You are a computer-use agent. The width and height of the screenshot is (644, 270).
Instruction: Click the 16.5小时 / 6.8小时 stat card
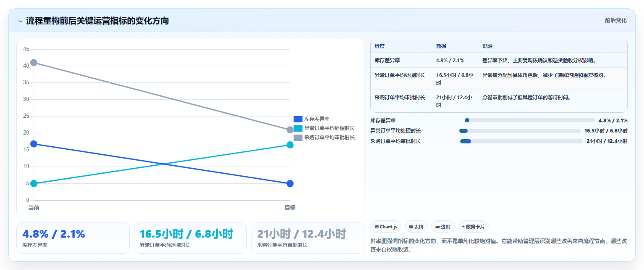190,238
